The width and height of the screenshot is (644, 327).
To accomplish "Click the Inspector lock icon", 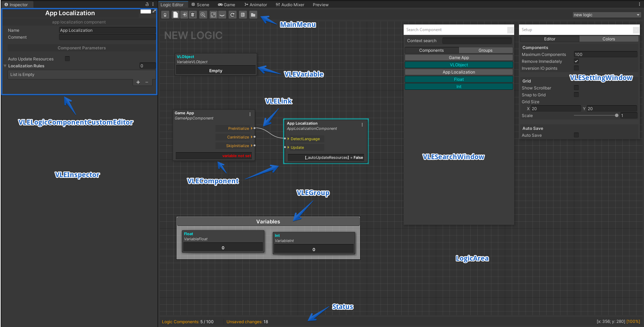I will coord(147,4).
